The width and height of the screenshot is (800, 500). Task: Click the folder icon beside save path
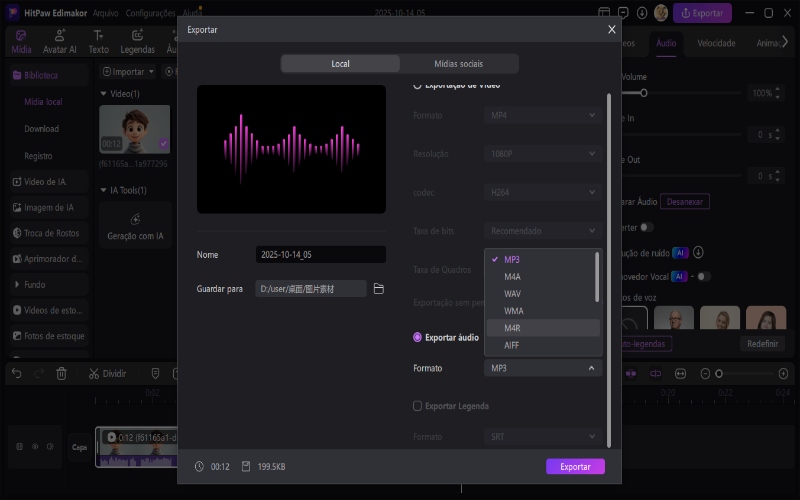pos(379,289)
